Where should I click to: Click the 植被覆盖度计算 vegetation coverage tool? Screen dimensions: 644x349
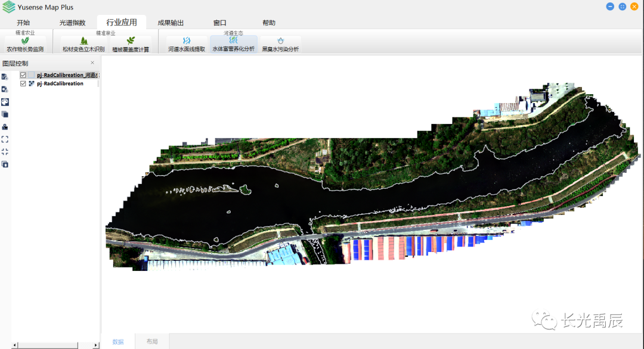click(x=131, y=45)
